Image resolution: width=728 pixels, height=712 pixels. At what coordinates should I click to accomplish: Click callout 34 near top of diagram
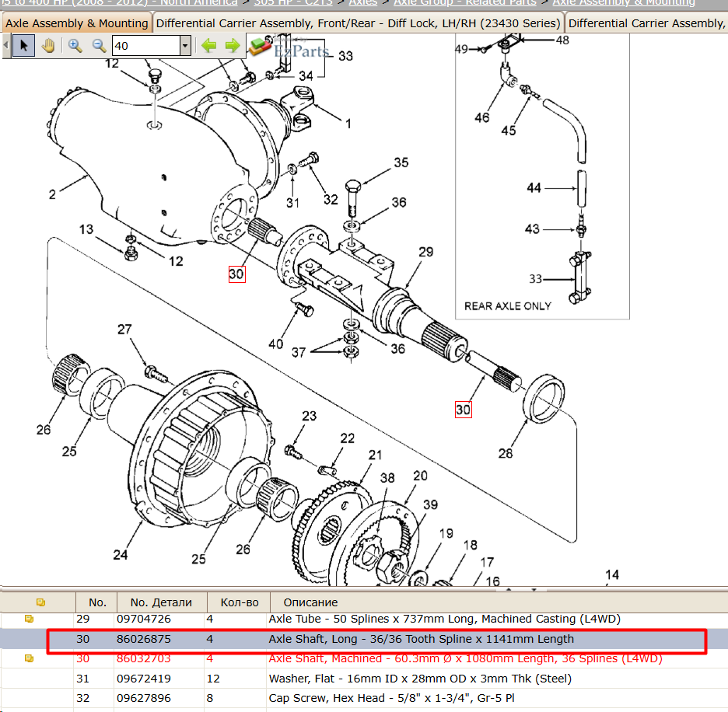[x=306, y=75]
